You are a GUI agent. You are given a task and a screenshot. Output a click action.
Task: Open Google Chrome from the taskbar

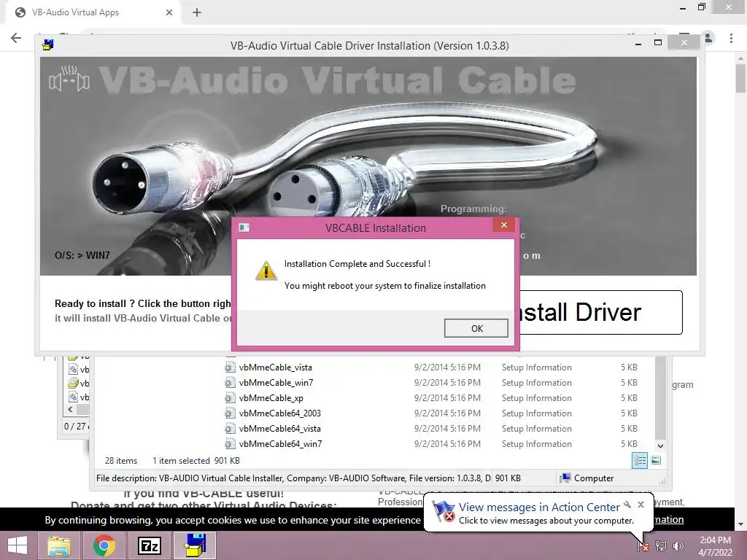[104, 545]
